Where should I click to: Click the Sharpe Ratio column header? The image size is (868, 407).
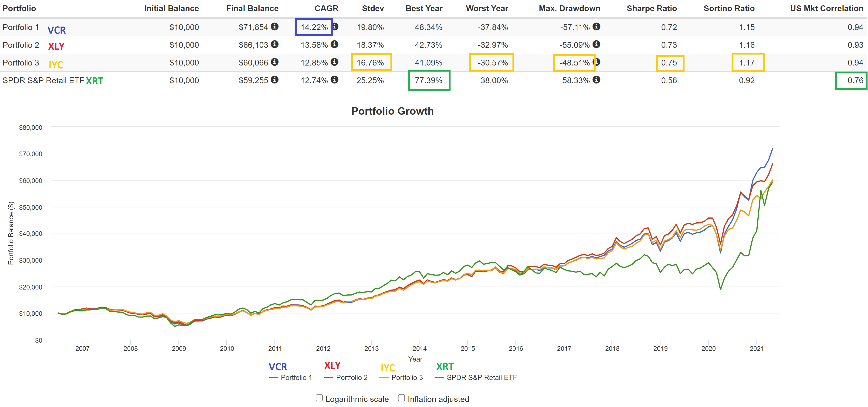click(x=652, y=8)
